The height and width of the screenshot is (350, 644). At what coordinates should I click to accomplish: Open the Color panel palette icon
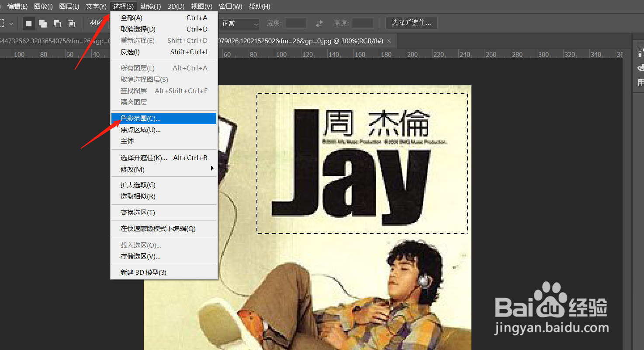pyautogui.click(x=641, y=67)
